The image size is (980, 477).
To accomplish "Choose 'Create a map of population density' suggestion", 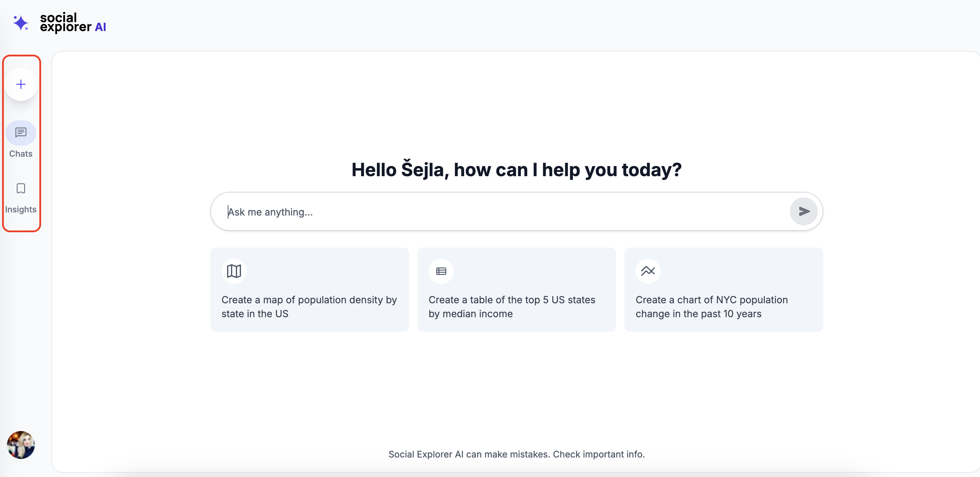I will 309,307.
